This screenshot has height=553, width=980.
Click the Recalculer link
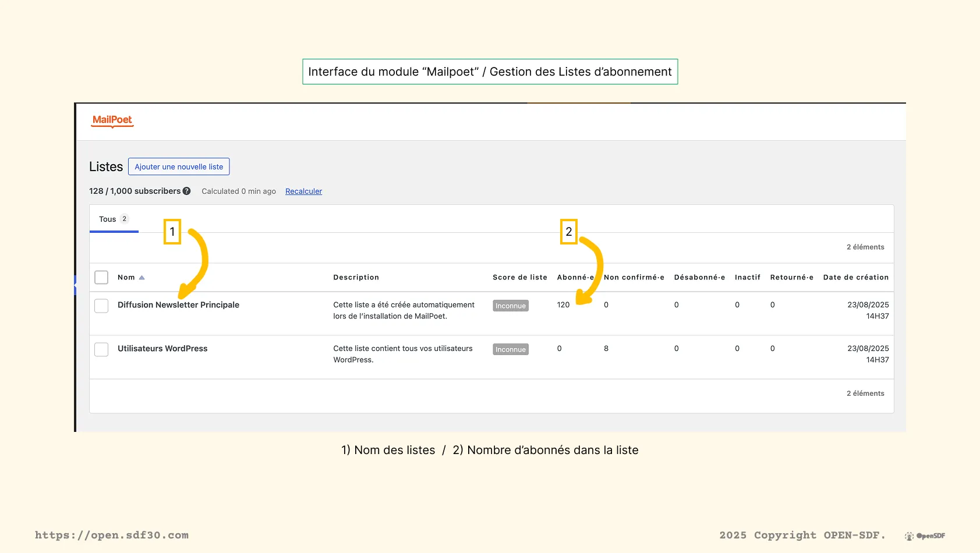tap(303, 192)
